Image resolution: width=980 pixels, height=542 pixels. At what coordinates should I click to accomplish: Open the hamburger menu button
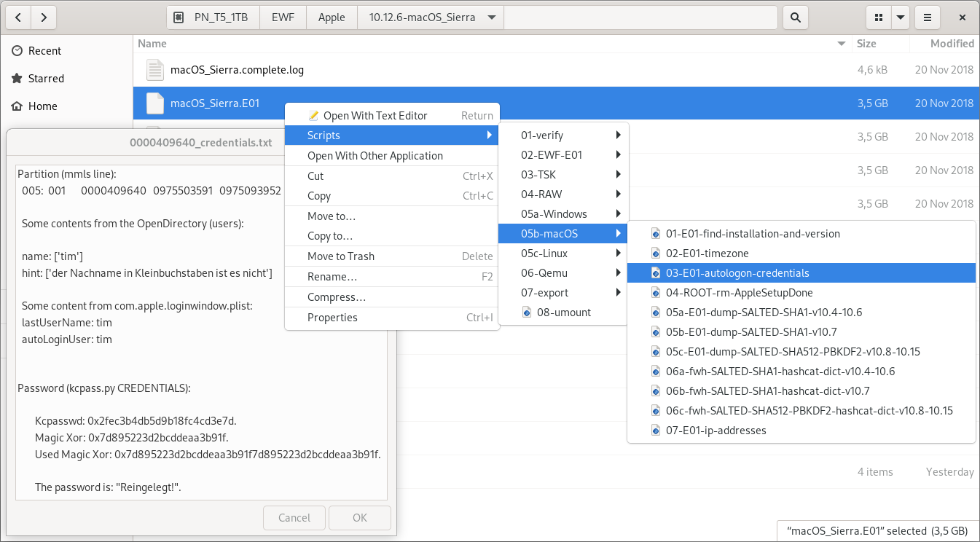point(927,17)
